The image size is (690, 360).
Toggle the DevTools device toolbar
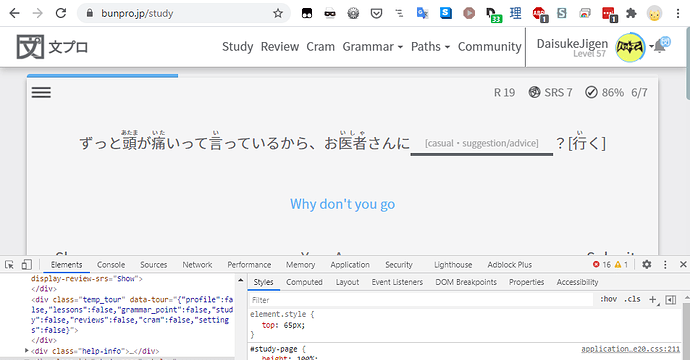tap(26, 264)
